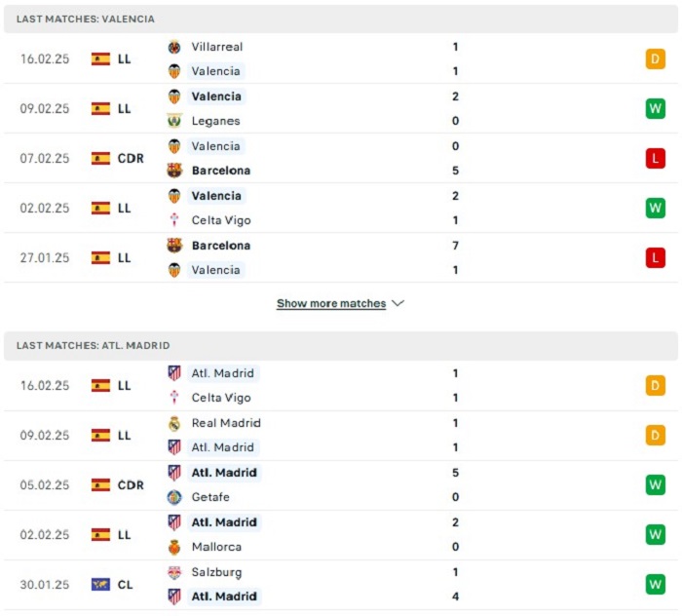Viewport: 682px width, 616px height.
Task: Expand the Show more matches chevron
Action: pyautogui.click(x=398, y=303)
